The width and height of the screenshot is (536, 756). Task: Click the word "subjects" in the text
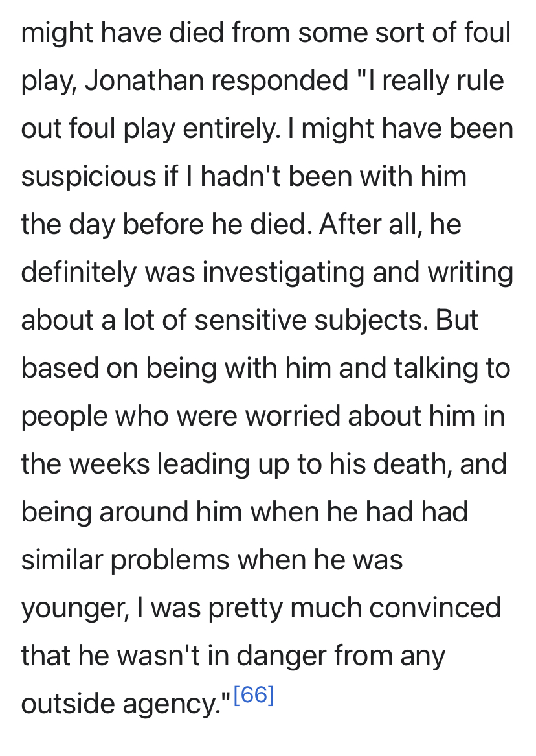tap(372, 320)
